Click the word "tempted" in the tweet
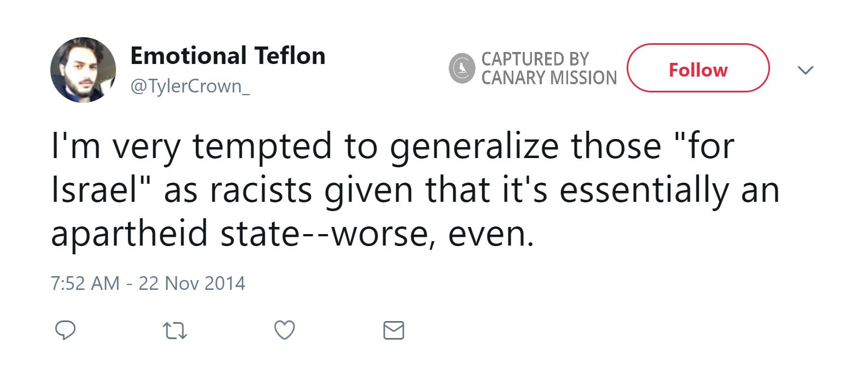The width and height of the screenshot is (868, 379). [262, 147]
